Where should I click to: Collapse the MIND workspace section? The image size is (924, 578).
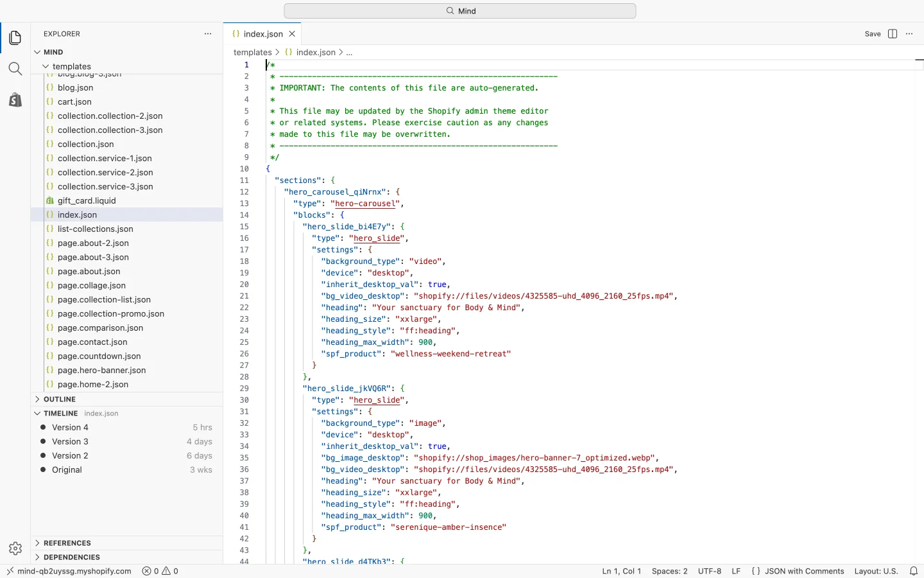(127, 52)
